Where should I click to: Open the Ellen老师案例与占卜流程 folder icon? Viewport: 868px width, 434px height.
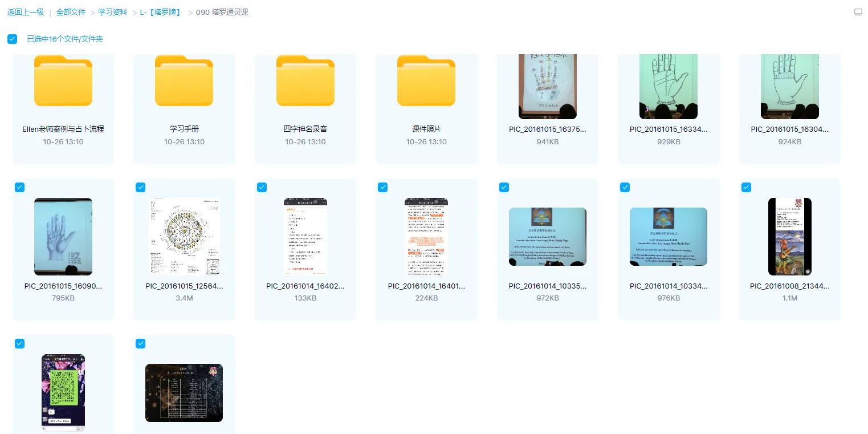63,81
